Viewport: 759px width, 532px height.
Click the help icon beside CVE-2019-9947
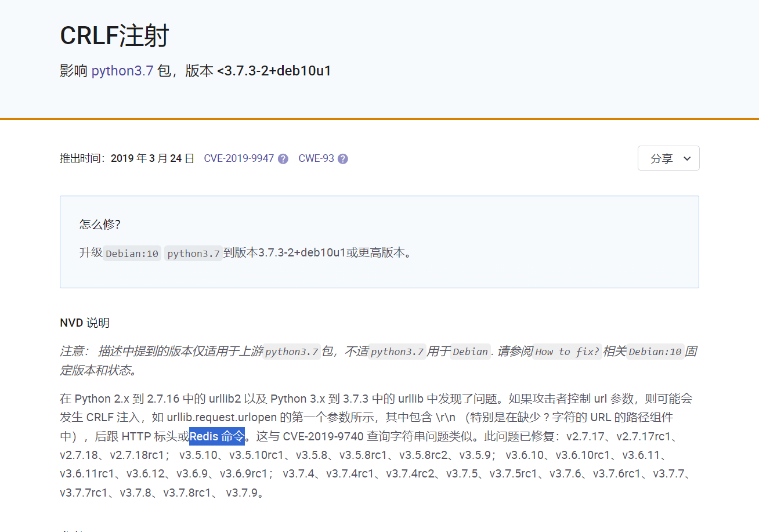coord(283,158)
